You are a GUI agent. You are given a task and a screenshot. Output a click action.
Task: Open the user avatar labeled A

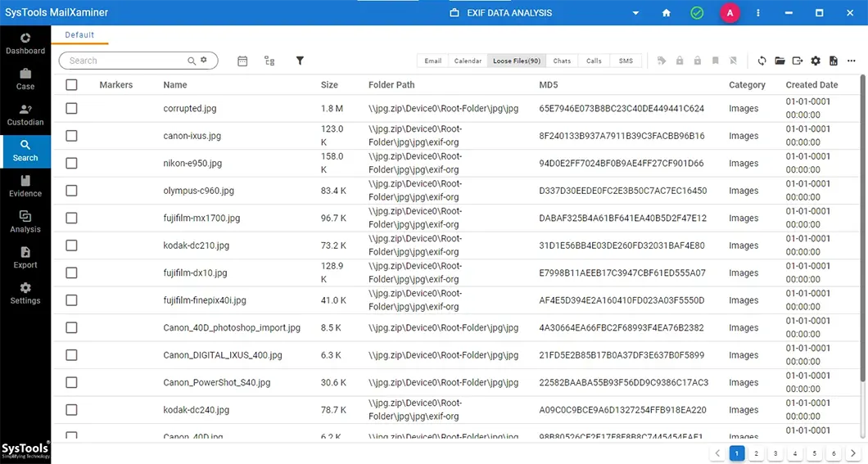pos(730,13)
